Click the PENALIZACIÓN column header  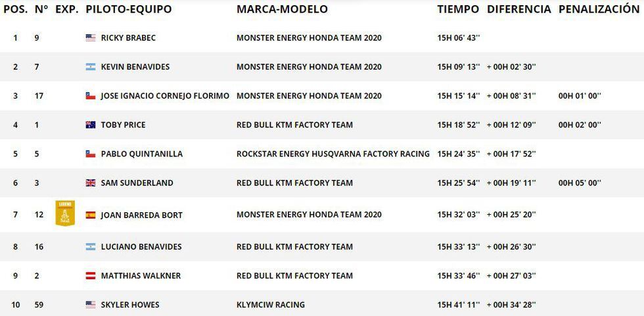(x=599, y=10)
